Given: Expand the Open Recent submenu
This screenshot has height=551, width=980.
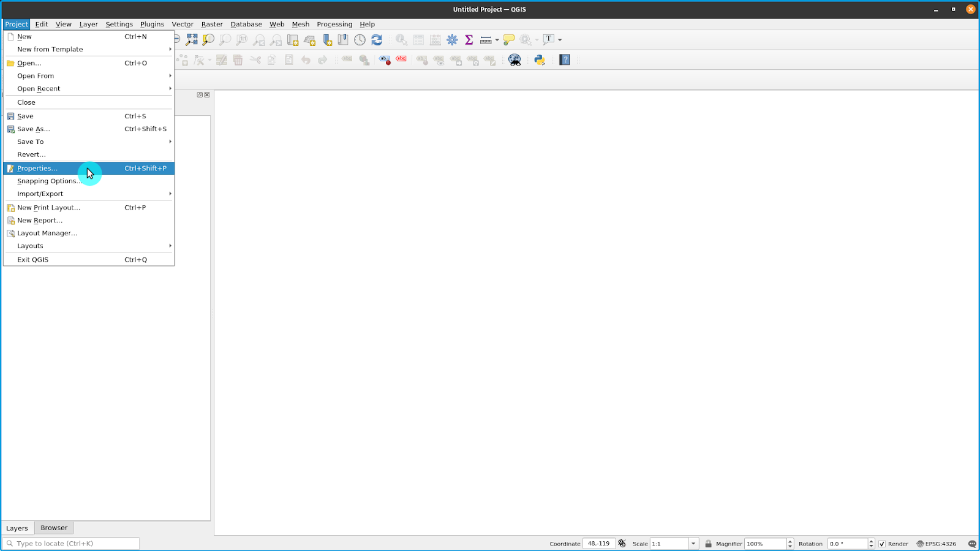Looking at the screenshot, I should pyautogui.click(x=89, y=89).
